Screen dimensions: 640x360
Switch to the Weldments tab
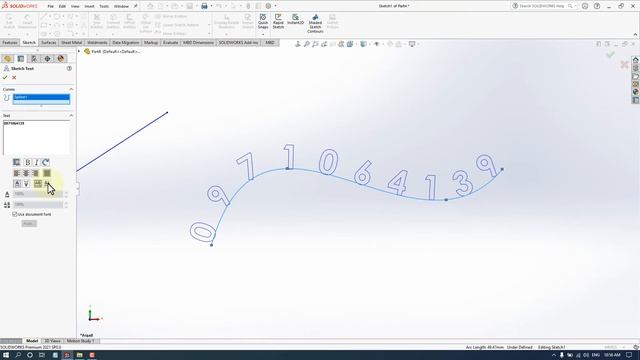click(97, 42)
